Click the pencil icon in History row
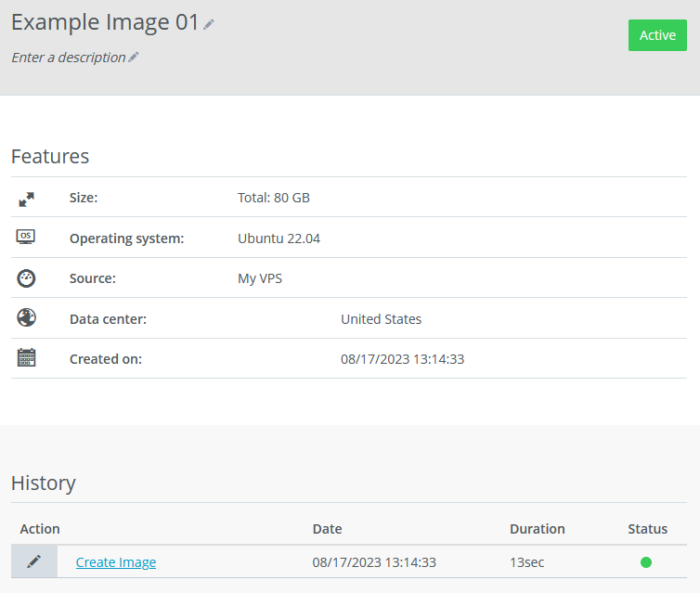 pos(34,561)
